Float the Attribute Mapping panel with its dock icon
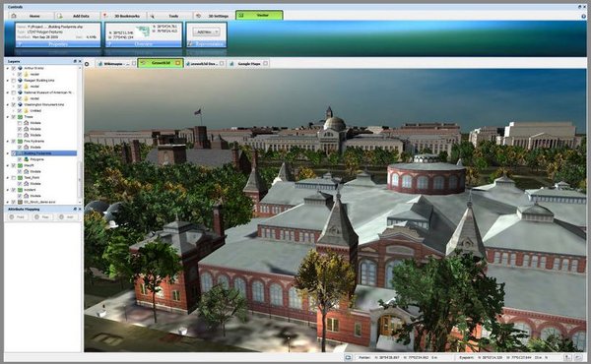The width and height of the screenshot is (591, 364). [x=75, y=209]
